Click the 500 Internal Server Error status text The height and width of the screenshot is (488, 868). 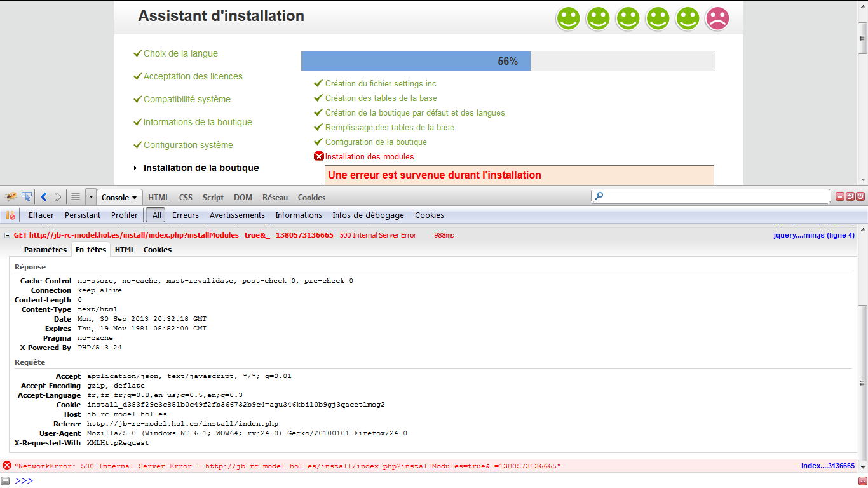click(x=378, y=235)
